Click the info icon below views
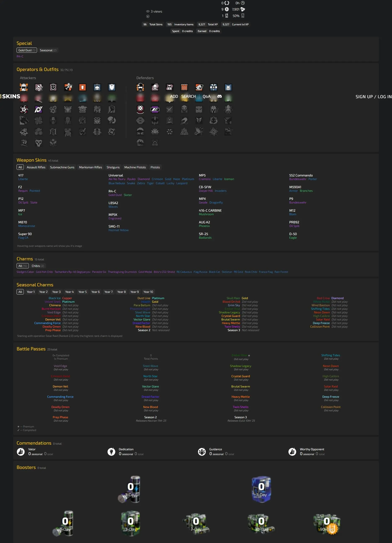Image resolution: width=392 pixels, height=543 pixels. 148,17
